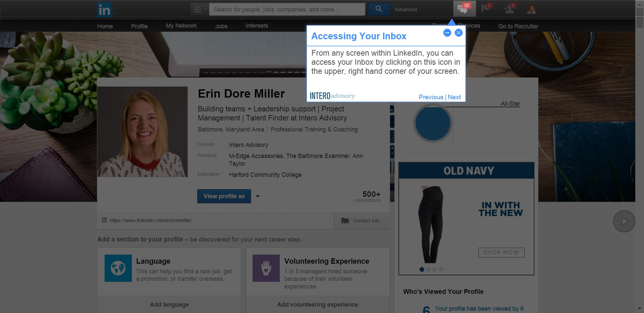
Task: Click the LinkedIn icon beside profile URL
Action: (104, 220)
